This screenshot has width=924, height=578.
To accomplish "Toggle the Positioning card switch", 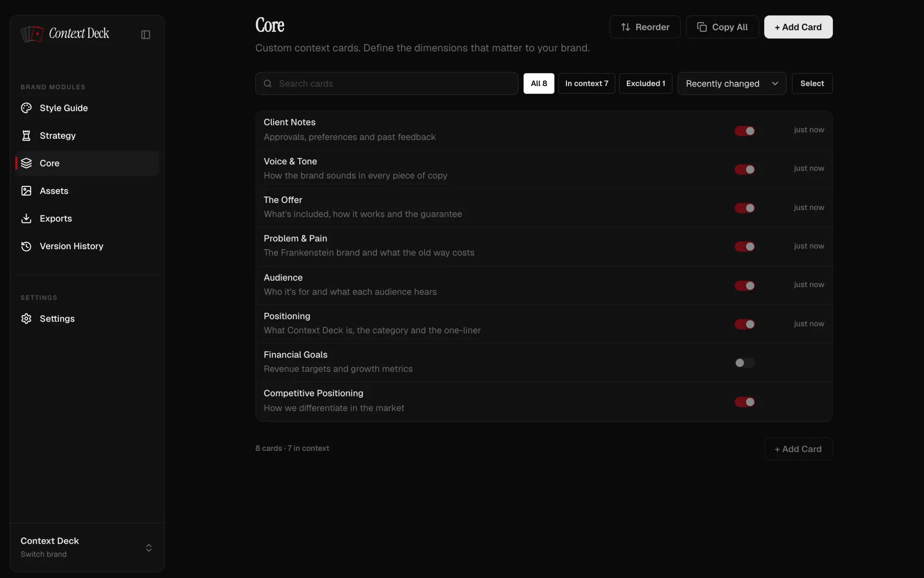I will click(745, 324).
